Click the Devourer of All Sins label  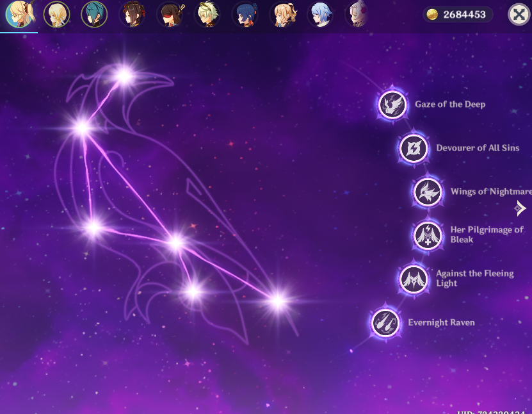(x=478, y=148)
